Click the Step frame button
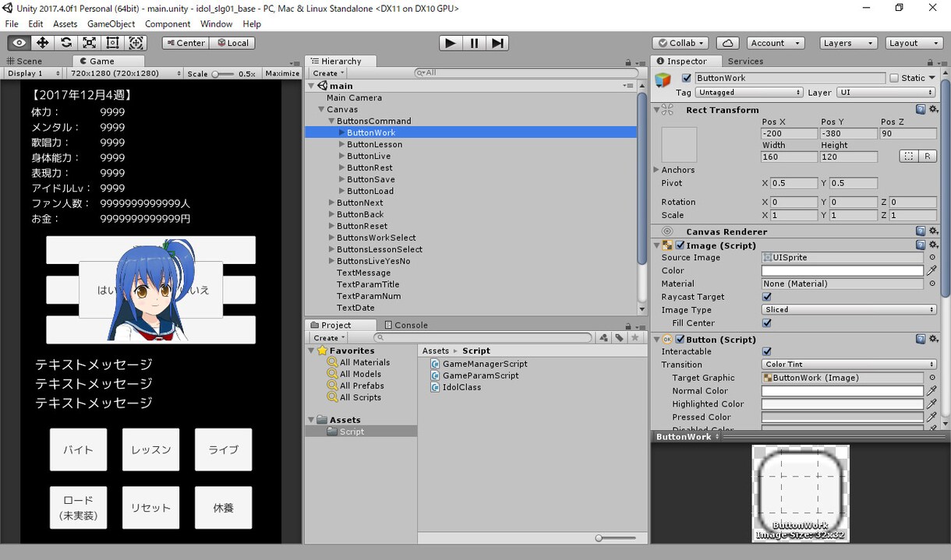This screenshot has height=560, width=951. coord(497,43)
